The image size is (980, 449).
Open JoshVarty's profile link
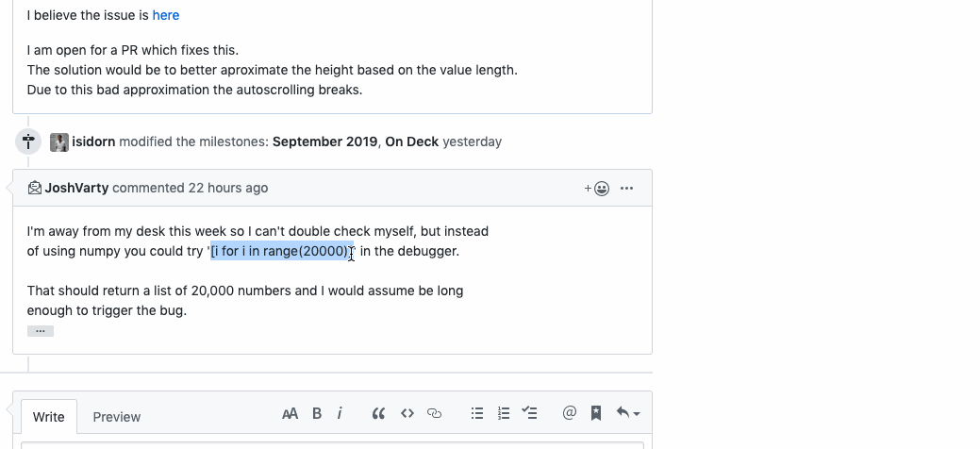click(77, 189)
